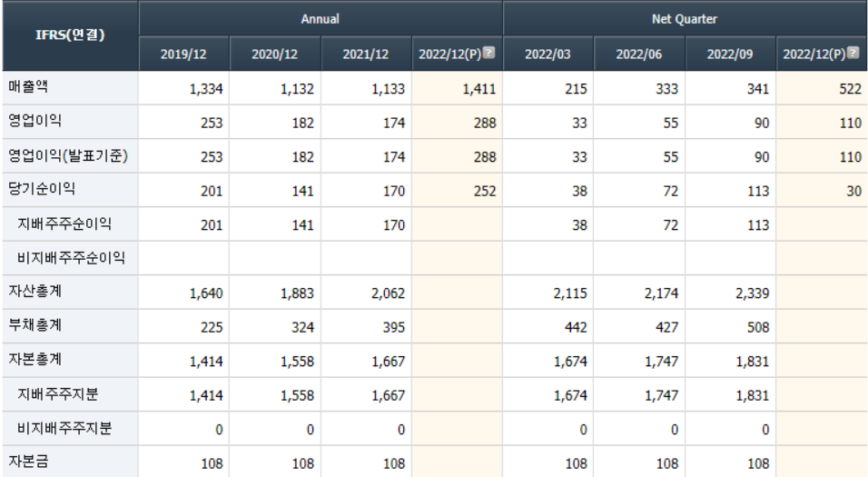Select the 비지배주주순이익 row label
Viewport: 868px width, 477px height.
(71, 258)
